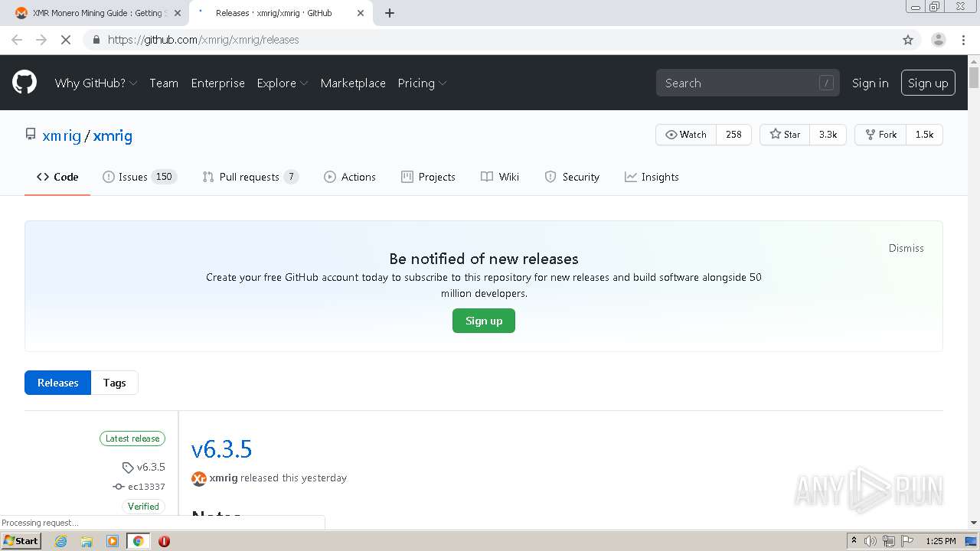Screen dimensions: 980x551
Task: Open the Projects tab
Action: [x=429, y=177]
